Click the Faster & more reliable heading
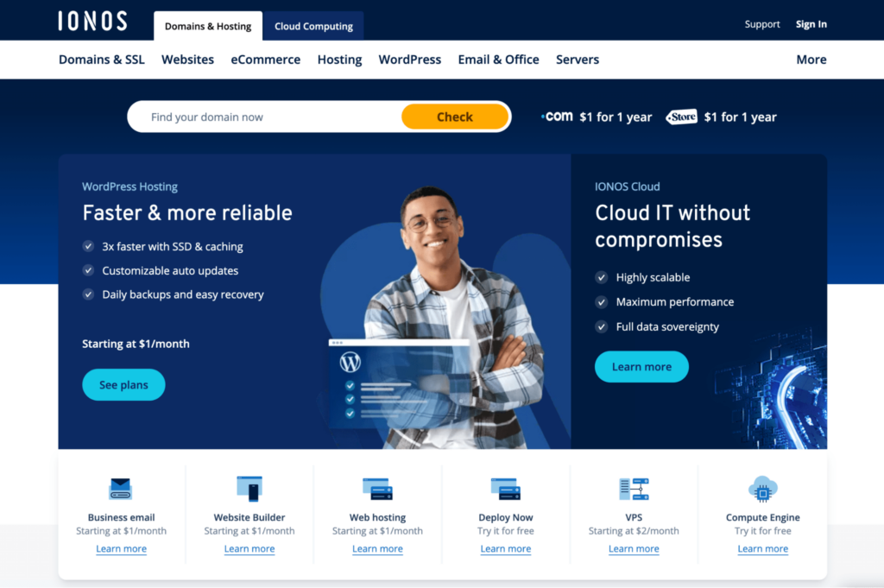The image size is (884, 588). click(187, 213)
